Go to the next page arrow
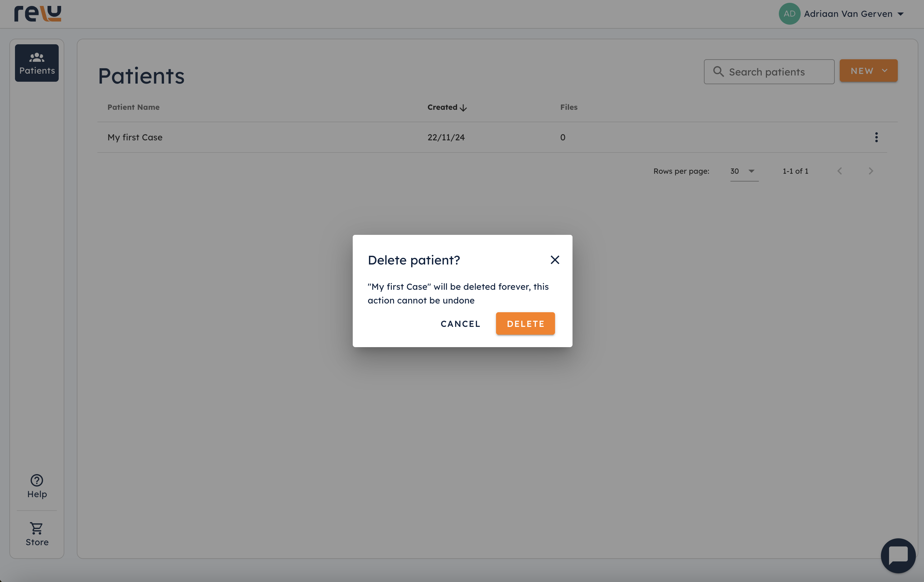Image resolution: width=924 pixels, height=582 pixels. [871, 171]
